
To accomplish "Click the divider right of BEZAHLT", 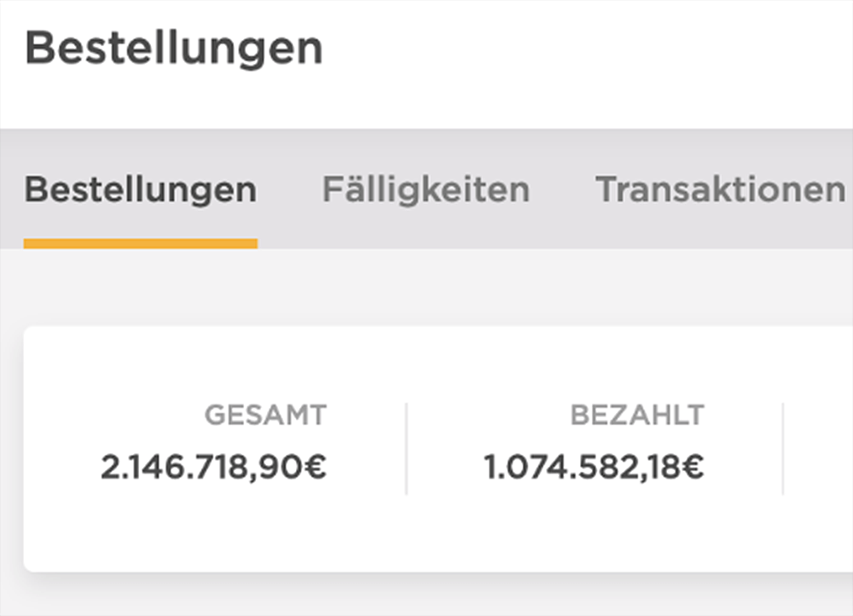I will 782,449.
